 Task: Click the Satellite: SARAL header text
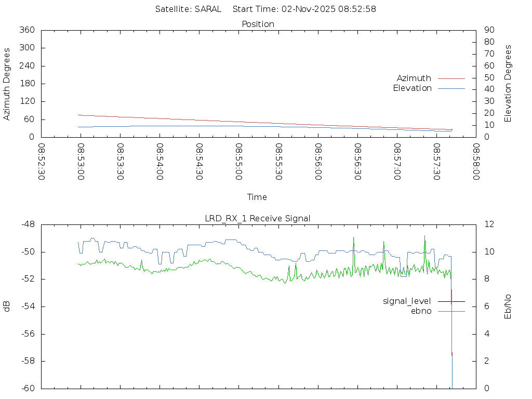[x=188, y=9]
